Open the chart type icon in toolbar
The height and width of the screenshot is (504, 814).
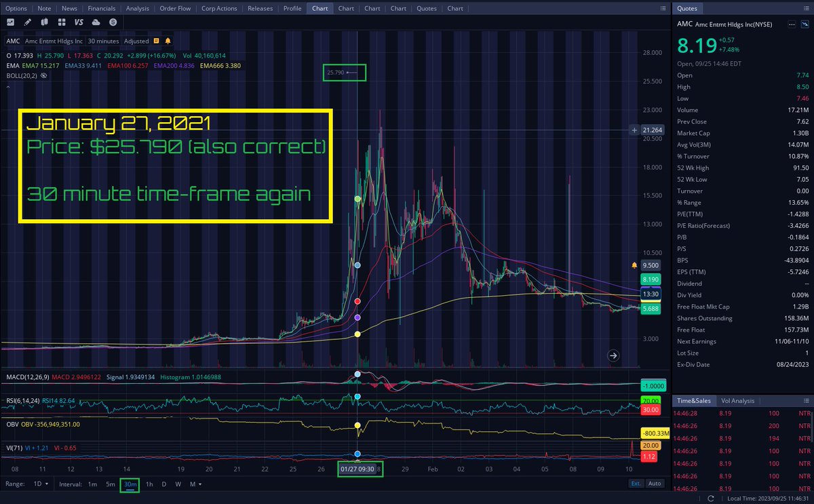coord(11,22)
